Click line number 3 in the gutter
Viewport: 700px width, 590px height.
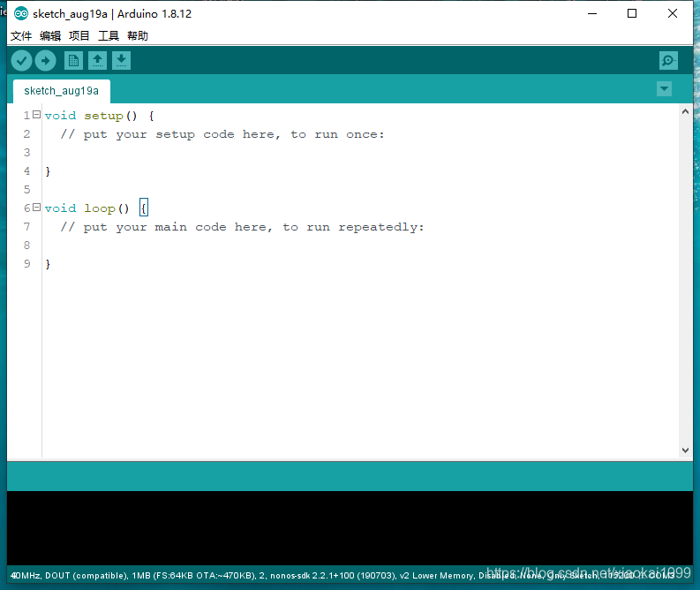click(x=27, y=153)
